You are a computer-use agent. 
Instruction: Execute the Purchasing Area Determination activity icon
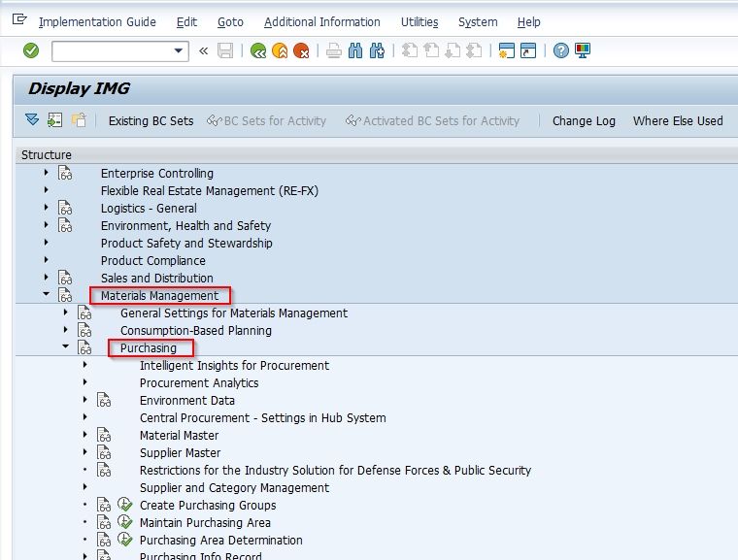[124, 540]
